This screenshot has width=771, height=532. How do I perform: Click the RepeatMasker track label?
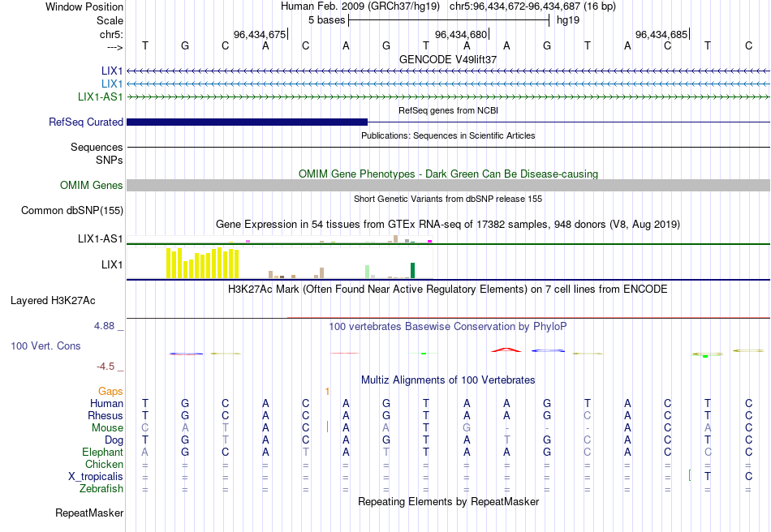click(89, 513)
